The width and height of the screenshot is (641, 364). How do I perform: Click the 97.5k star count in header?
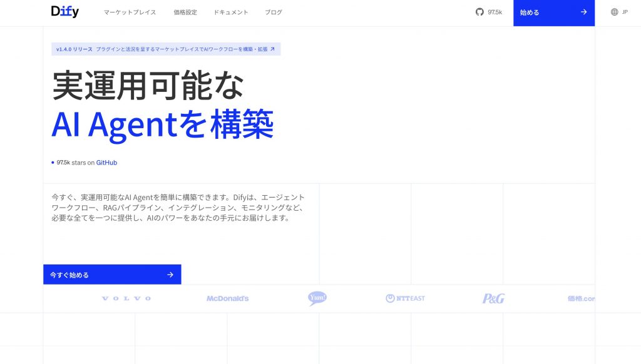495,13
